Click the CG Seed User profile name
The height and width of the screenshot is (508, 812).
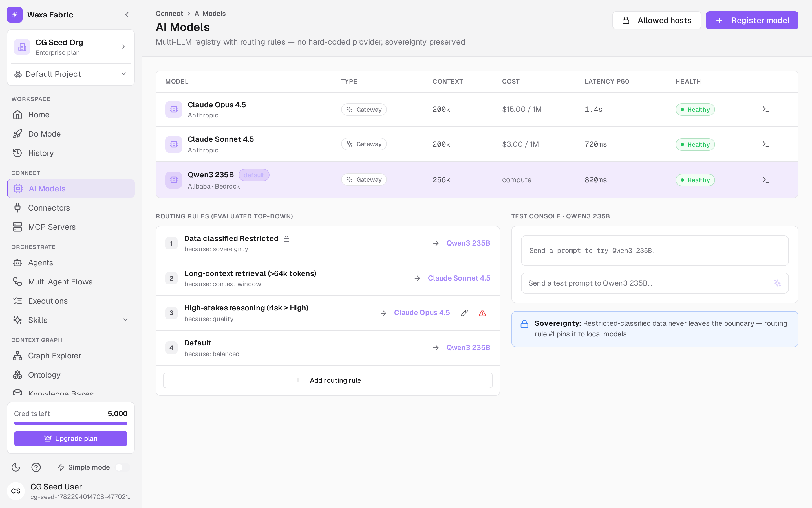[56, 487]
